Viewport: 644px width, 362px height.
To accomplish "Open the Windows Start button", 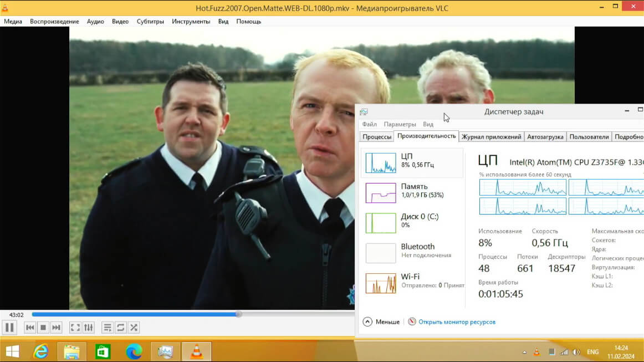I will 12,351.
